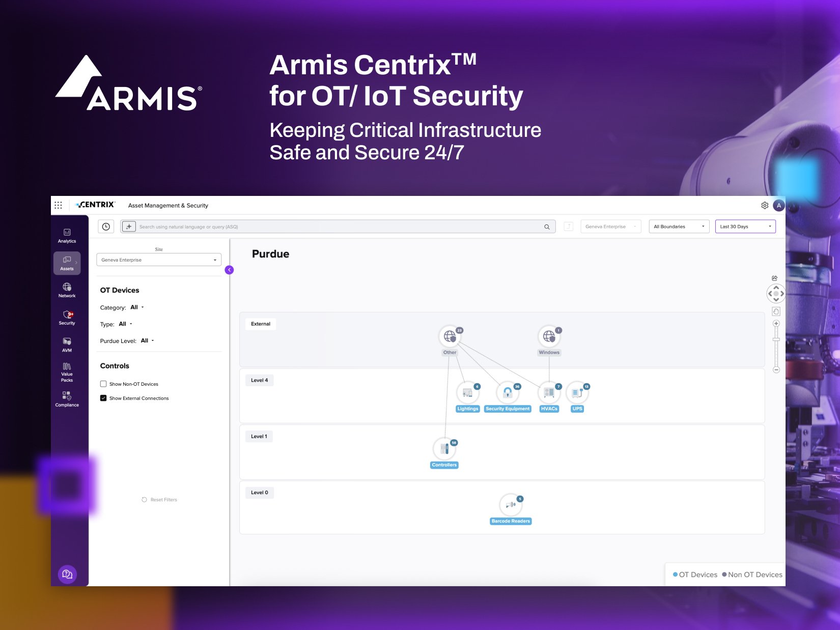Image resolution: width=840 pixels, height=630 pixels.
Task: Click the share/export icon above pan control
Action: pyautogui.click(x=774, y=278)
